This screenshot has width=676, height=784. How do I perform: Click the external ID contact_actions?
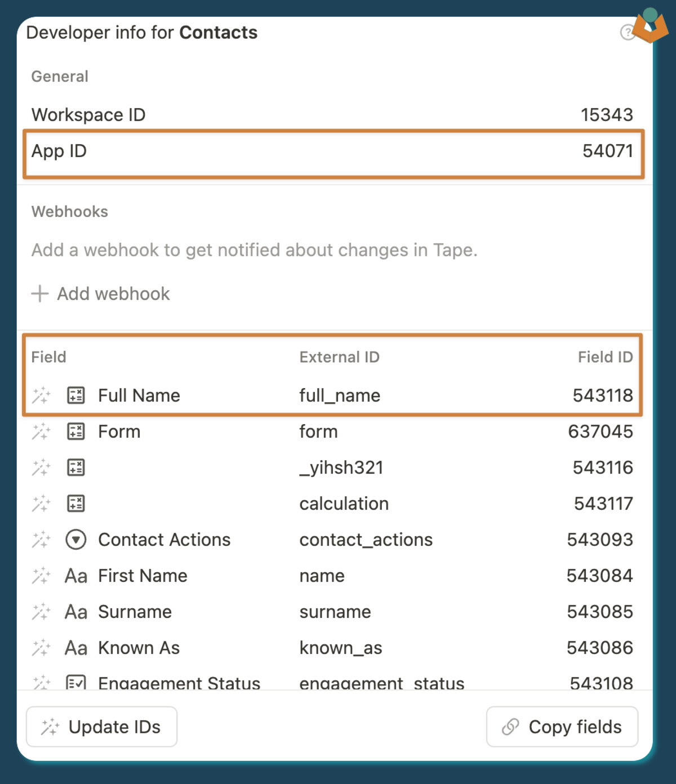(366, 540)
